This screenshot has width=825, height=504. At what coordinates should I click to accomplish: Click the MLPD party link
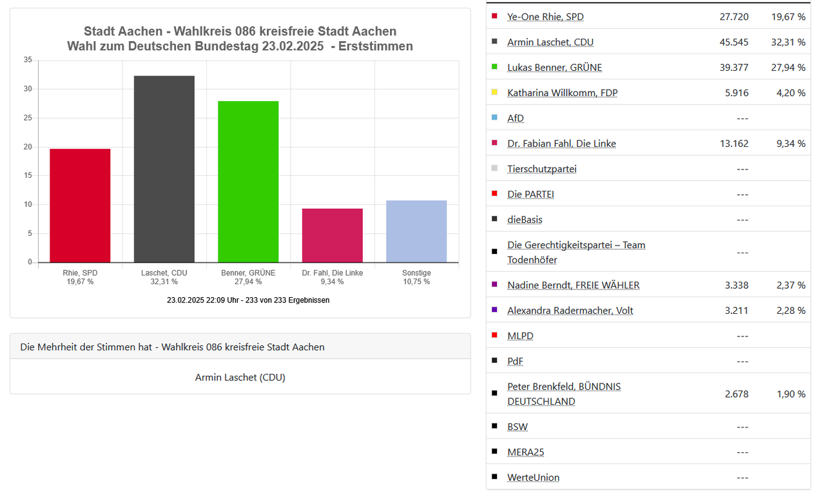[x=520, y=336]
